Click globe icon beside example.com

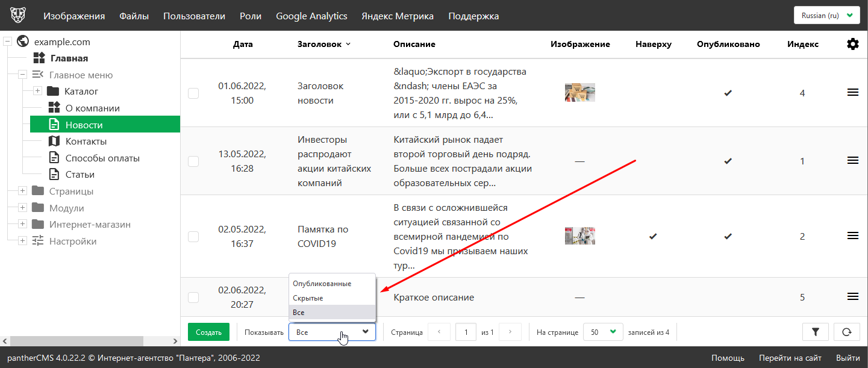[x=23, y=42]
